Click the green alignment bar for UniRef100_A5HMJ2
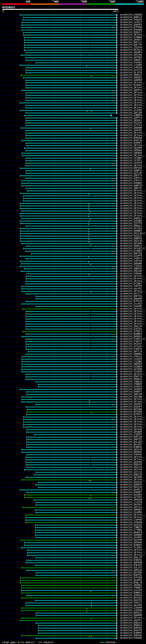Viewport: 146px width, 644px height. (69, 75)
